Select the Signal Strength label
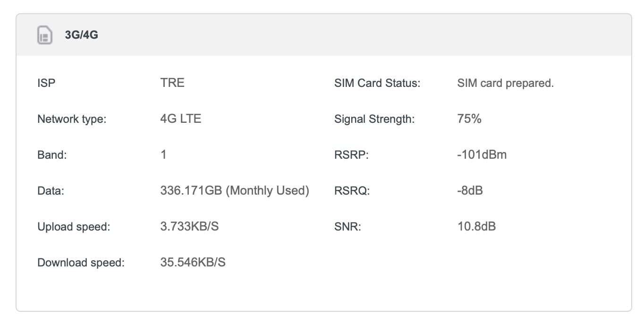The image size is (644, 325). (374, 119)
